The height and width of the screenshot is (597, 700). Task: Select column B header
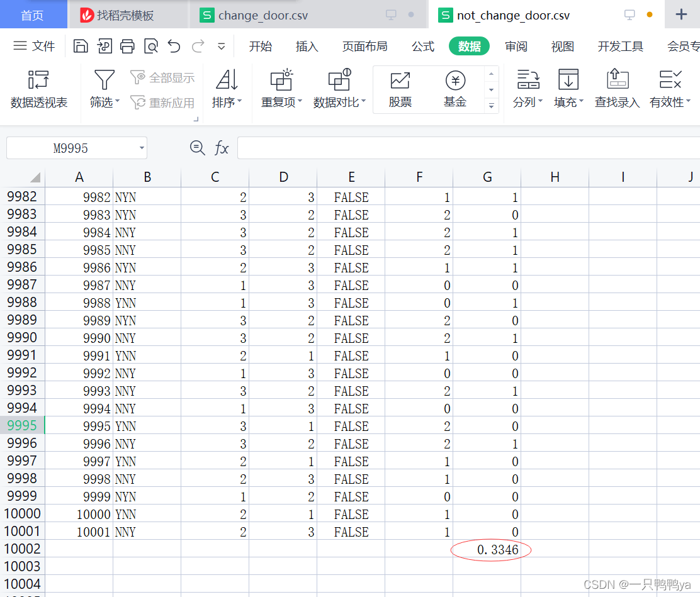tap(147, 177)
